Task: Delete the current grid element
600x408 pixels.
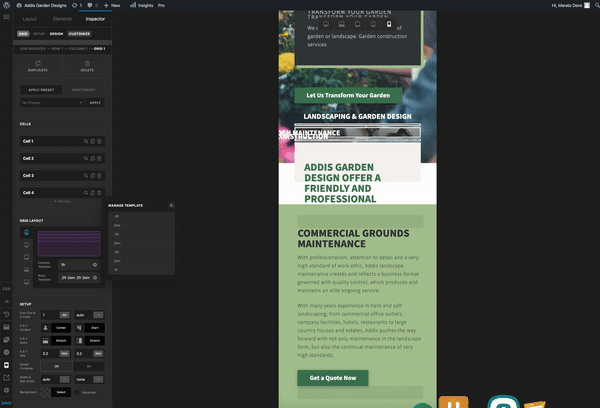Action: [x=87, y=66]
